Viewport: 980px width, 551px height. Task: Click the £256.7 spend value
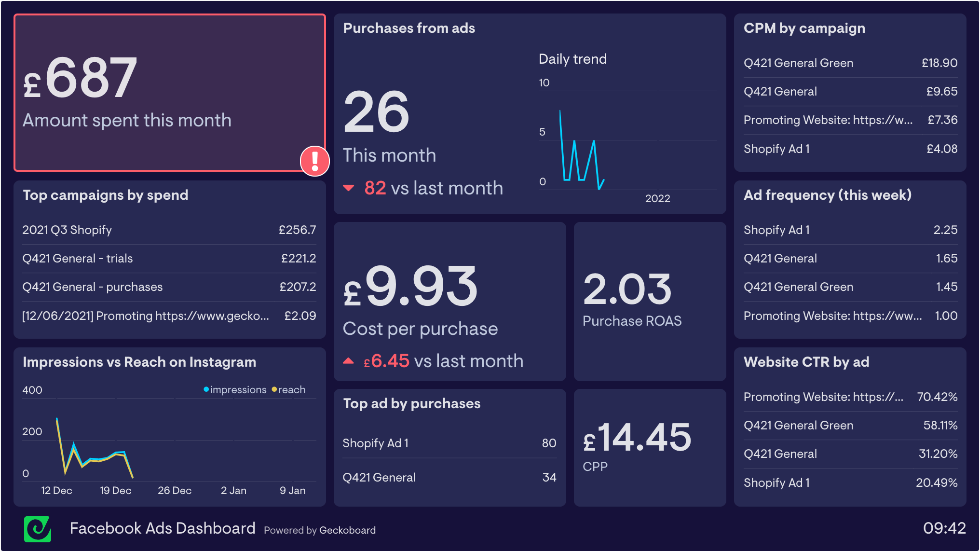point(297,230)
